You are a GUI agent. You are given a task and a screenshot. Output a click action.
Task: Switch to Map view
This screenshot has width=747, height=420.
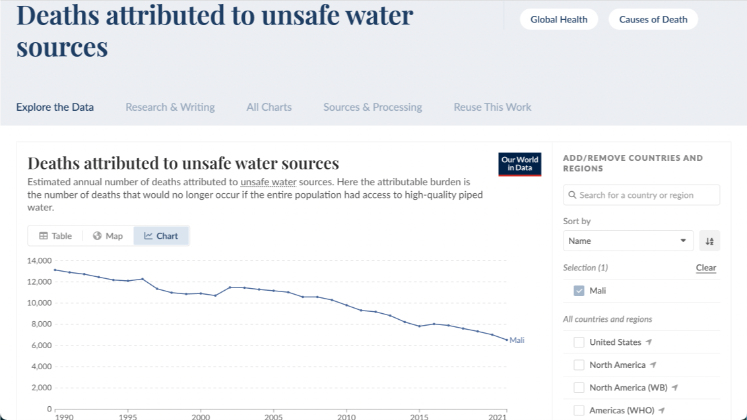coord(108,236)
